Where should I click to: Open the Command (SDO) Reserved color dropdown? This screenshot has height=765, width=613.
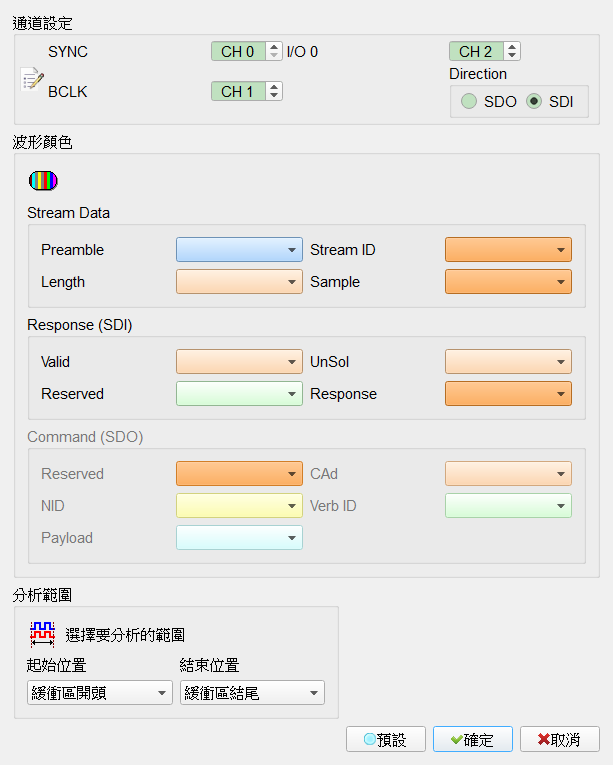coord(239,474)
